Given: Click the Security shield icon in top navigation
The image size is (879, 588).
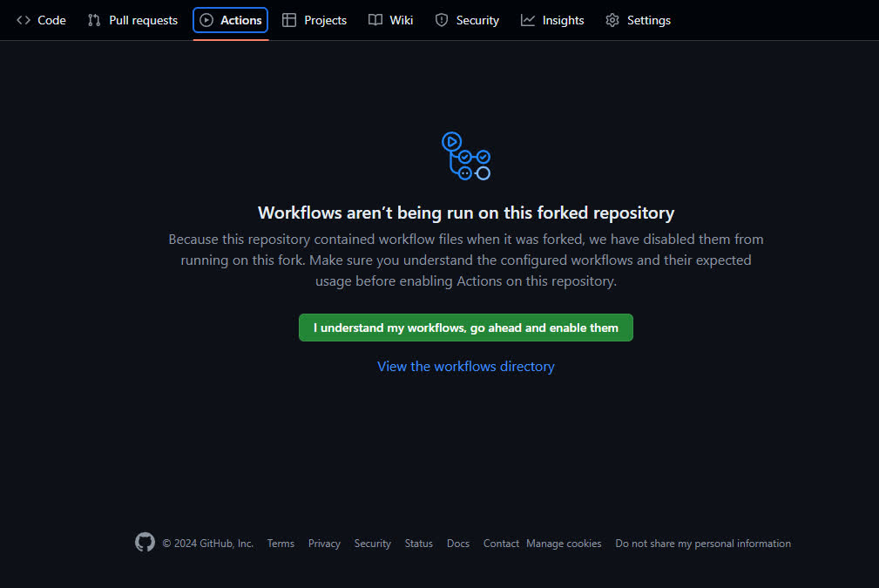Looking at the screenshot, I should [x=442, y=20].
